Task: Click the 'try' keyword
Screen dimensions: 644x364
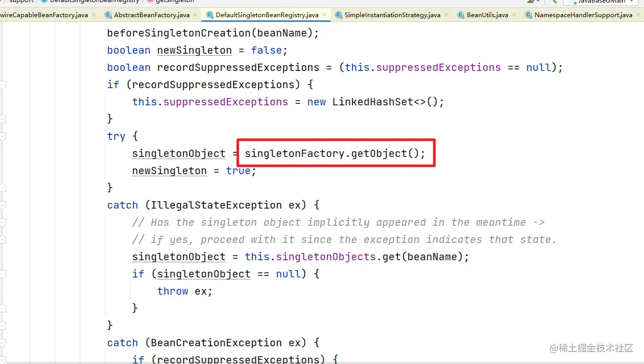Action: [x=116, y=137]
